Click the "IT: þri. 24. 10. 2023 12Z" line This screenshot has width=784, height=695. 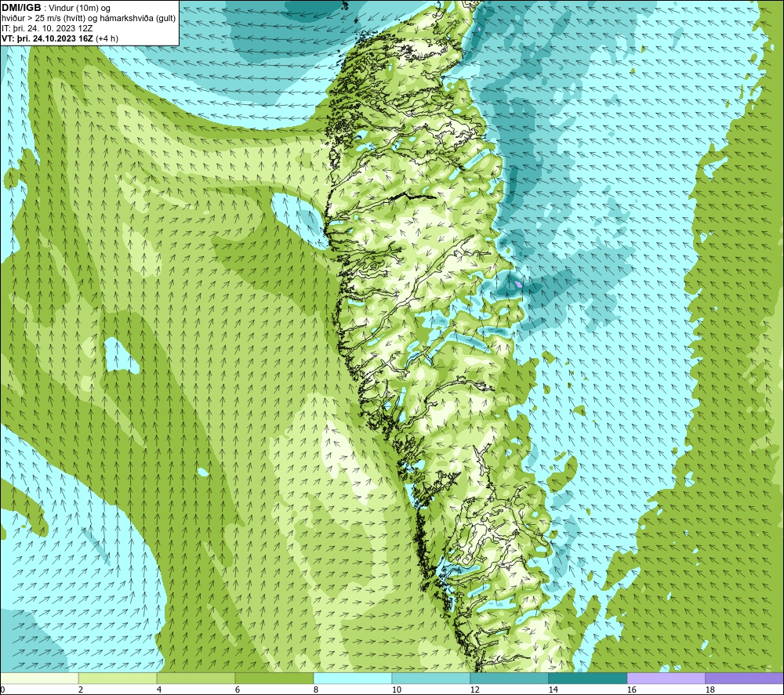pyautogui.click(x=47, y=28)
